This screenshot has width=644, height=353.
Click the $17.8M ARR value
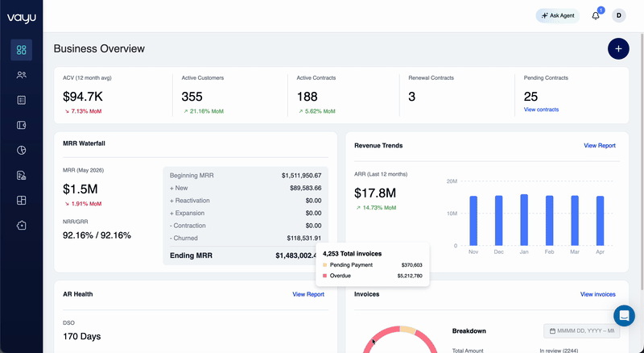click(375, 193)
